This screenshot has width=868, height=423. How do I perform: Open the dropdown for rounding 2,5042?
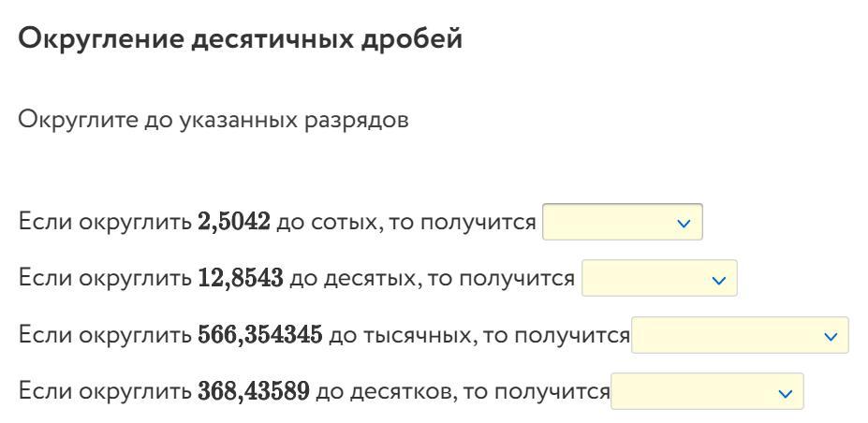[x=622, y=223]
